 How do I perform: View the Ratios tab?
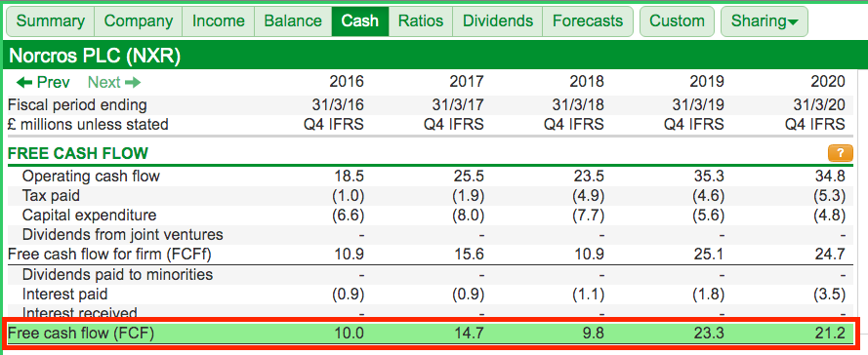tap(421, 21)
